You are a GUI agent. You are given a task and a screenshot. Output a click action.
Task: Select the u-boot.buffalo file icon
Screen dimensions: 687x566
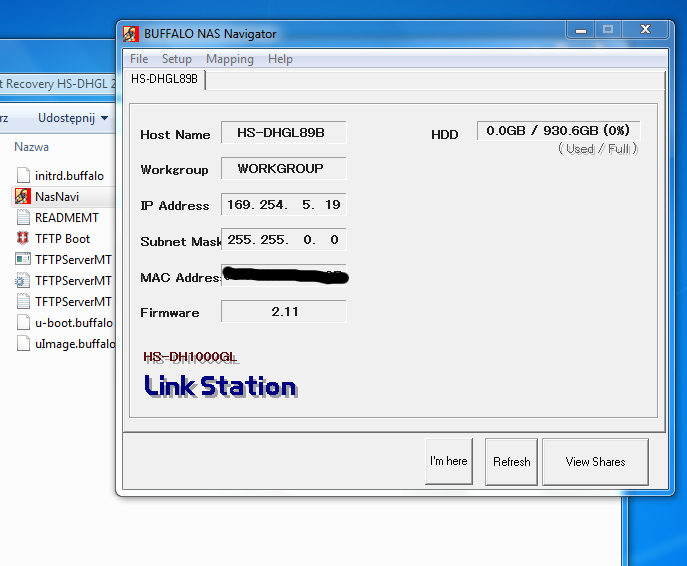click(23, 322)
